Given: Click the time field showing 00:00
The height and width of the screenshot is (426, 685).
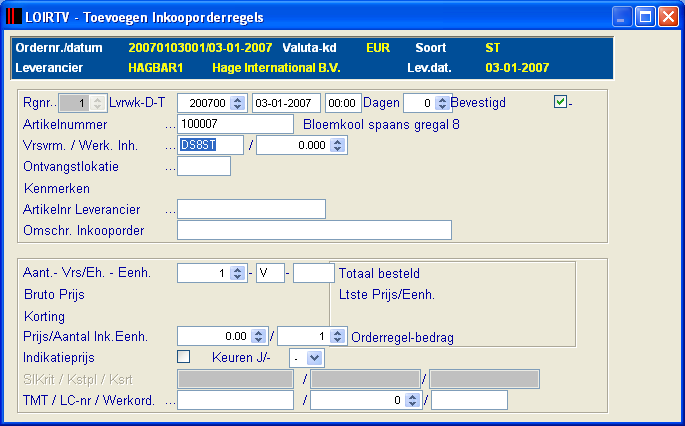Looking at the screenshot, I should pyautogui.click(x=343, y=103).
